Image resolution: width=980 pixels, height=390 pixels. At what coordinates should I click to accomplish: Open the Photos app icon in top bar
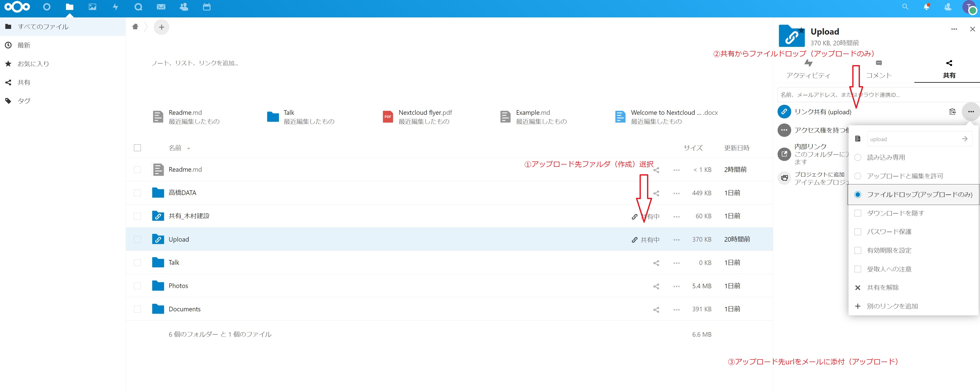tap(92, 7)
